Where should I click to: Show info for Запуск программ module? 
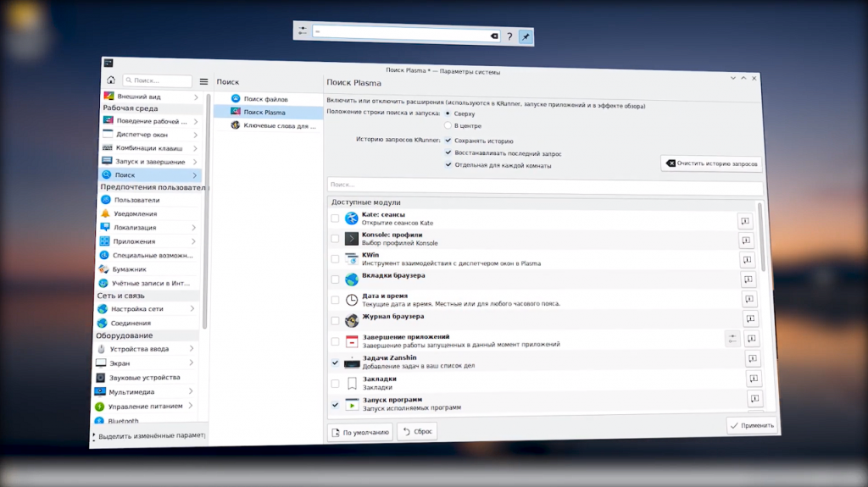pos(754,398)
